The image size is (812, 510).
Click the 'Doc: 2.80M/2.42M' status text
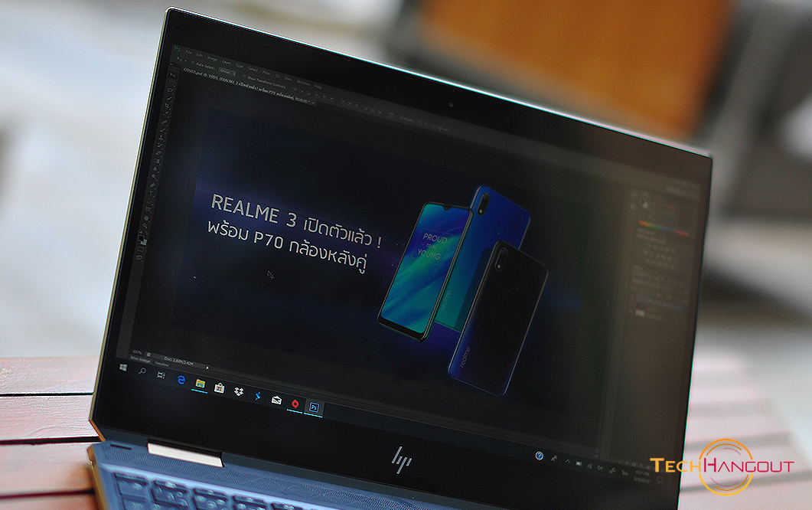click(x=178, y=361)
